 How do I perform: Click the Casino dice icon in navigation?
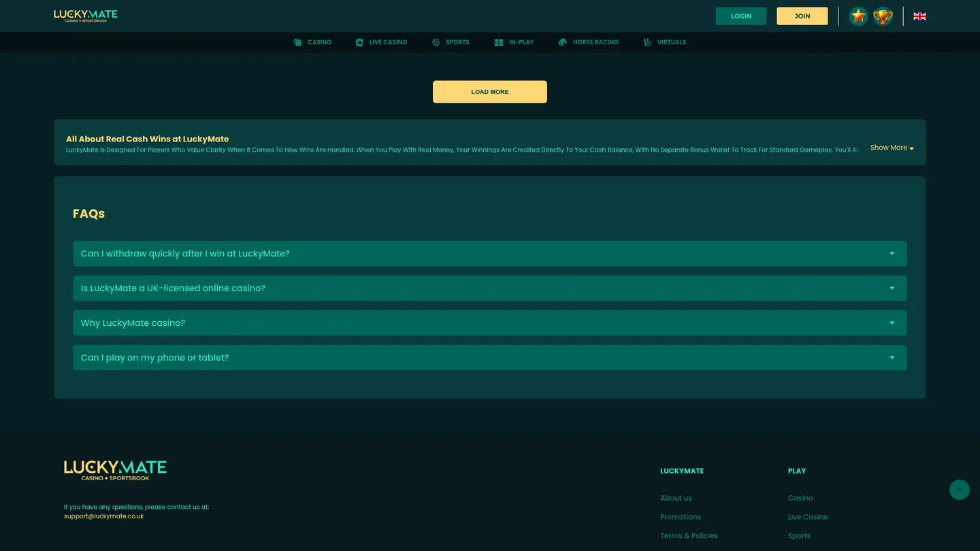point(298,42)
